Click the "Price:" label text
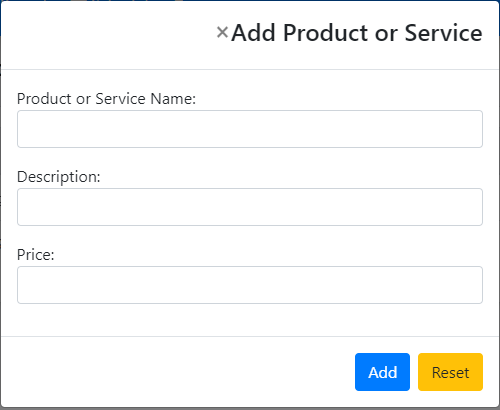500x410 pixels. (x=35, y=255)
